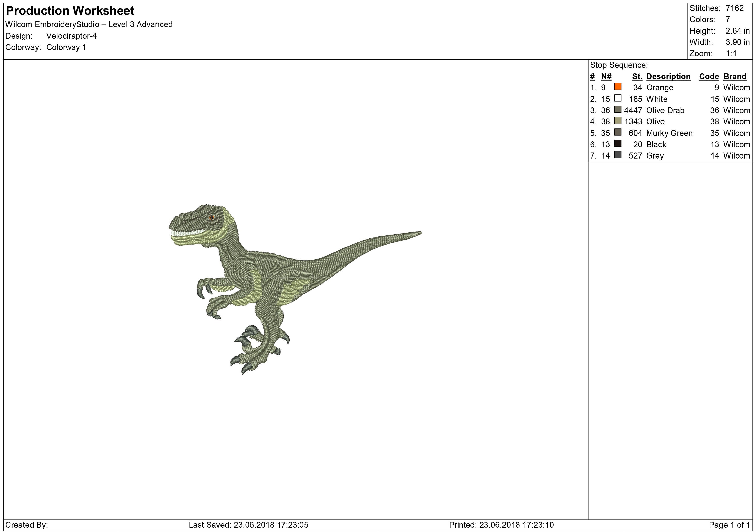Image resolution: width=756 pixels, height=532 pixels.
Task: Click the Brand column header
Action: (735, 76)
